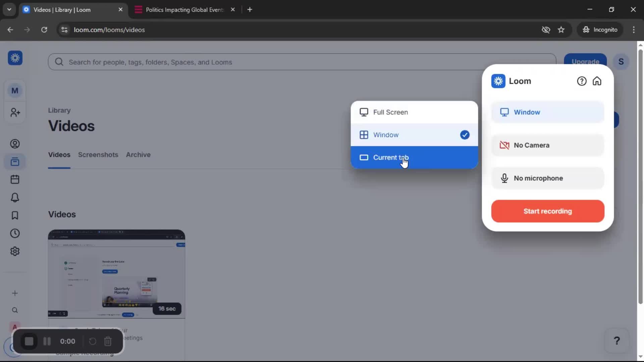
Task: Delete the recording using the trash icon
Action: pyautogui.click(x=108, y=341)
